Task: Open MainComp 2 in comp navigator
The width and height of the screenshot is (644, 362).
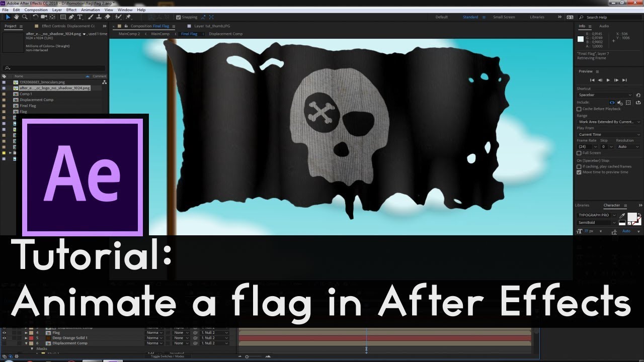Action: tap(129, 34)
